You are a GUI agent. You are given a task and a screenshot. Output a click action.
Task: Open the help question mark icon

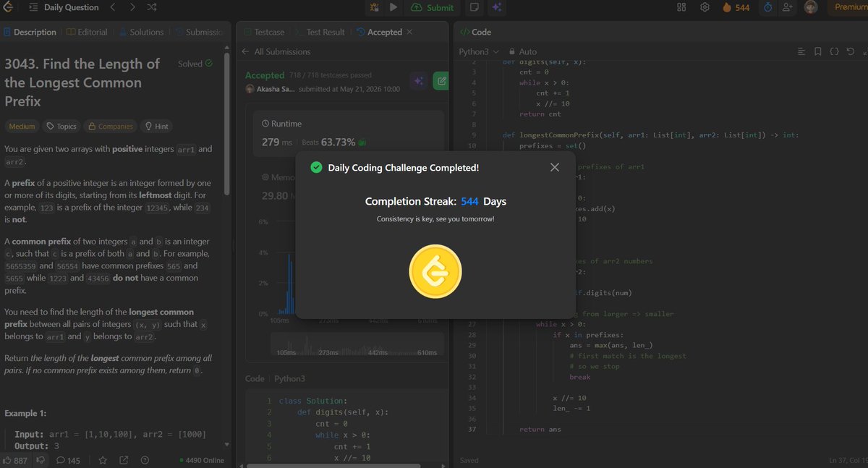coord(145,460)
